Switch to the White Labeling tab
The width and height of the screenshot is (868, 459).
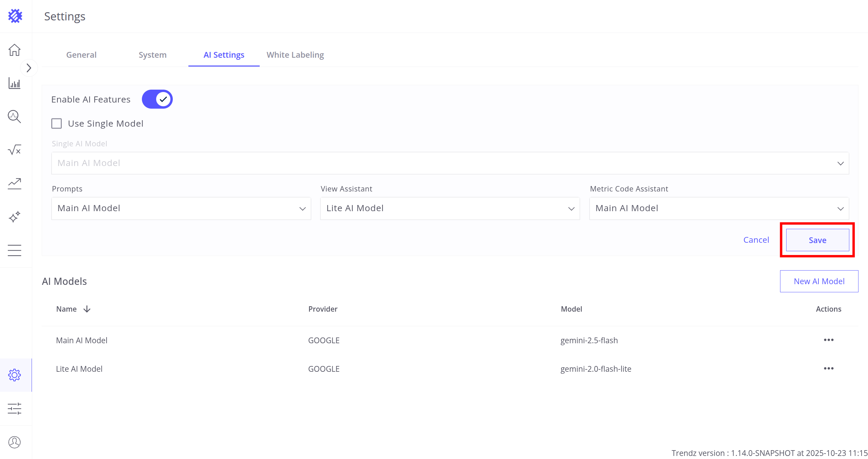point(295,55)
